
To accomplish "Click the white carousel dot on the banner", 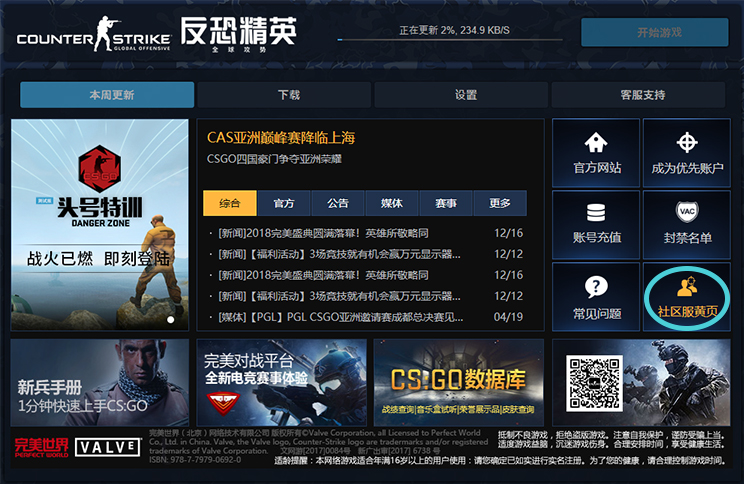I will (170, 320).
